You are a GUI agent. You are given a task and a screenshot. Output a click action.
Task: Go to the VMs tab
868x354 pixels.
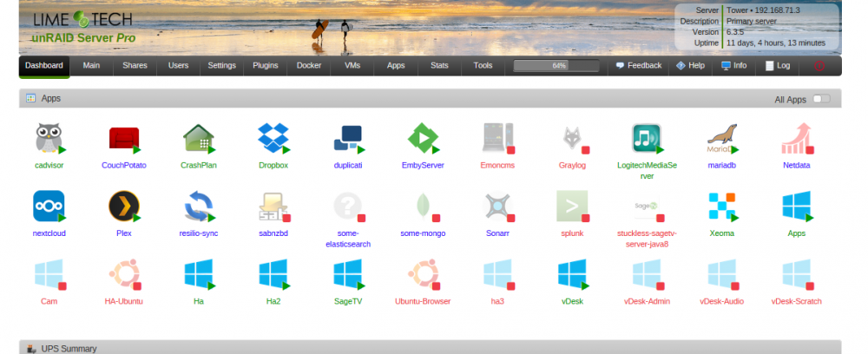coord(352,65)
